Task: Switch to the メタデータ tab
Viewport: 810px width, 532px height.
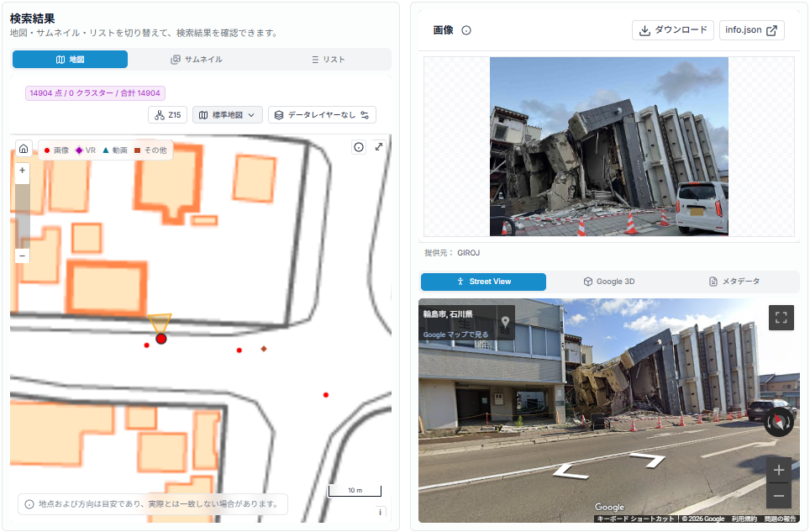Action: (x=734, y=282)
